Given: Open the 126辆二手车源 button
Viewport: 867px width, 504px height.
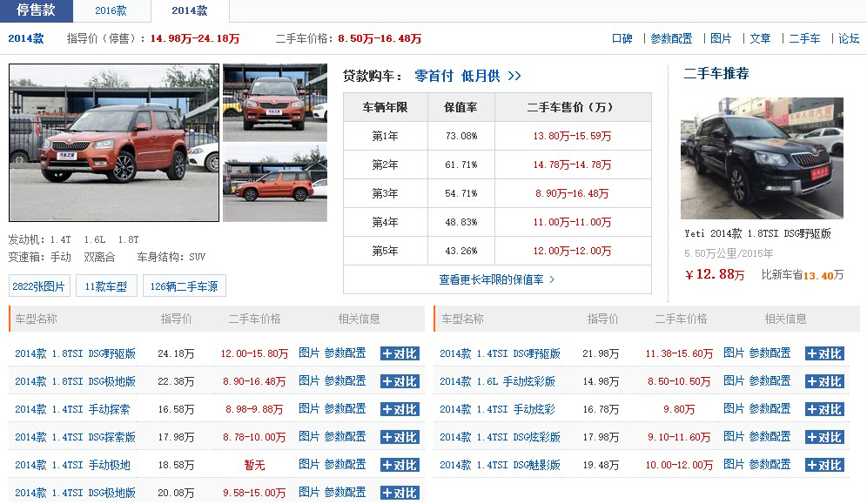Looking at the screenshot, I should coord(184,285).
